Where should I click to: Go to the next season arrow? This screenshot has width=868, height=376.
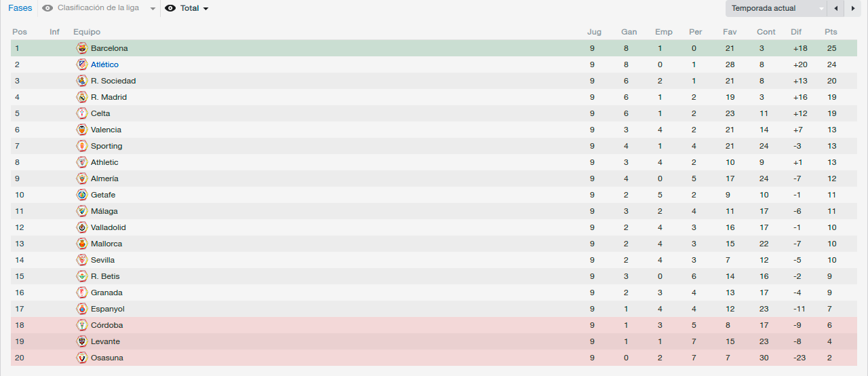(x=852, y=8)
